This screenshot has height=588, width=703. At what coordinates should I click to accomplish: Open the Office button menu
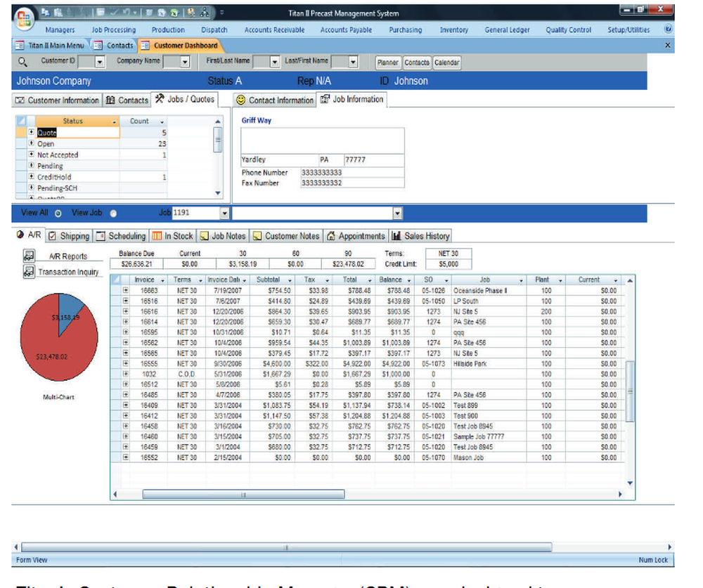point(23,18)
